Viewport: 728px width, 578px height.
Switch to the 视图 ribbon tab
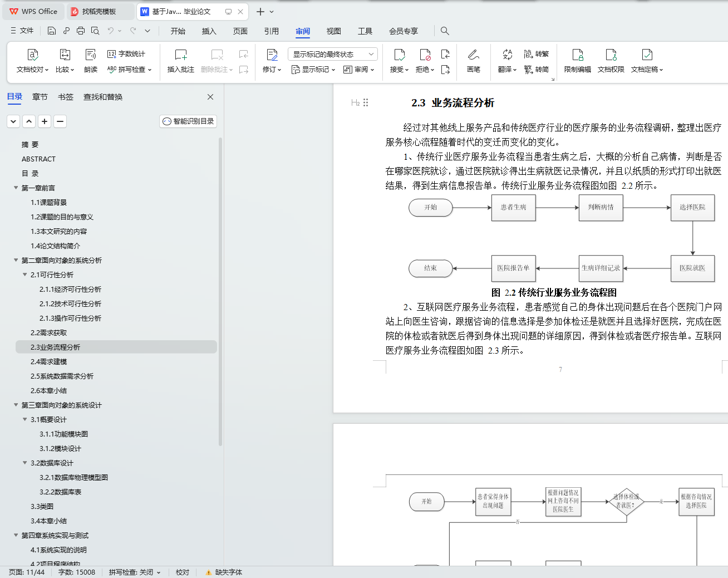pyautogui.click(x=334, y=31)
